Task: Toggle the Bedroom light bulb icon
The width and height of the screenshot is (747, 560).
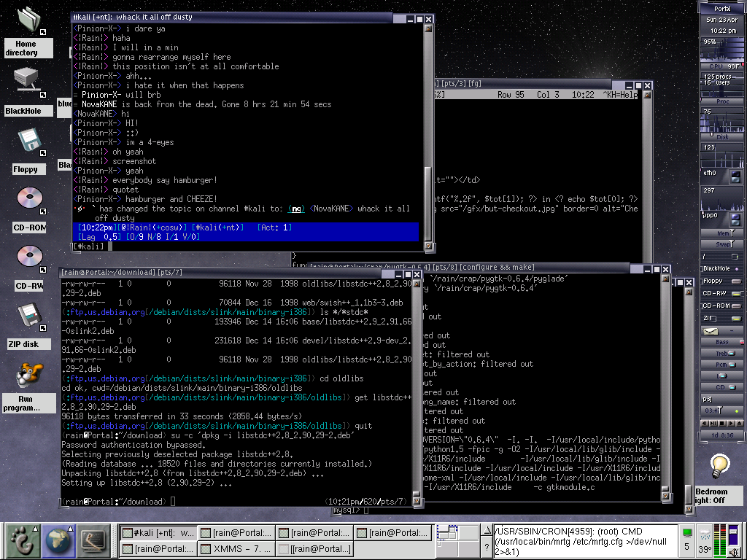Action: 720,466
